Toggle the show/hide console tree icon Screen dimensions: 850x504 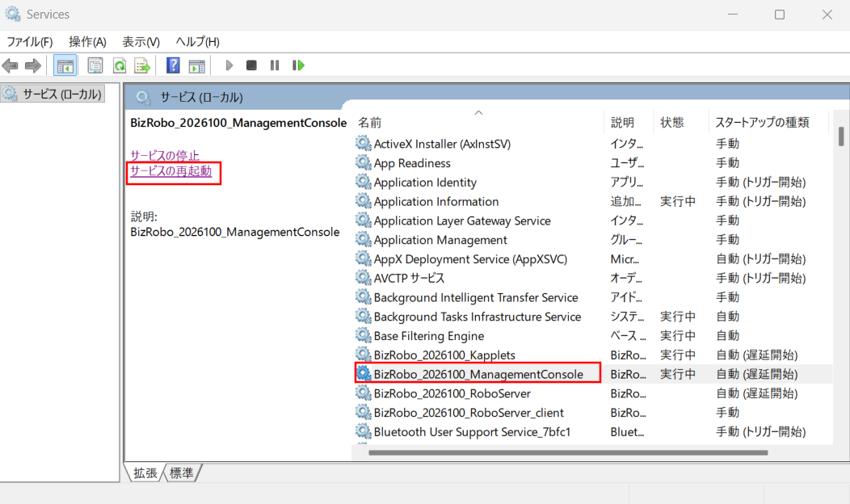tap(65, 66)
